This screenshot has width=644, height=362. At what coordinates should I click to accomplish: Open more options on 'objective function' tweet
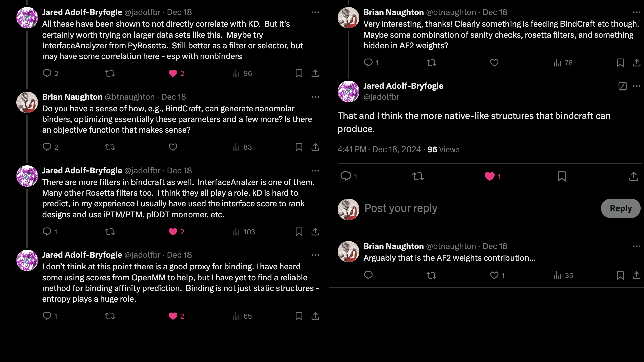tap(315, 97)
